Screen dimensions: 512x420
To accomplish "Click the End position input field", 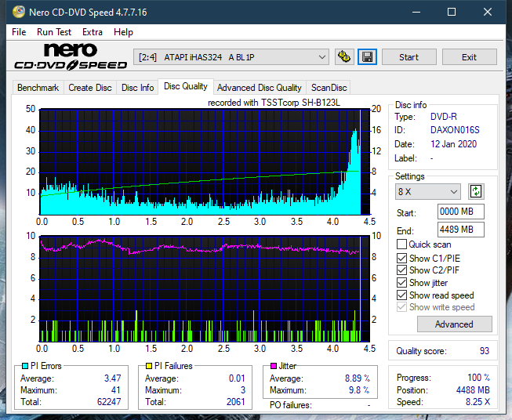I will click(460, 230).
